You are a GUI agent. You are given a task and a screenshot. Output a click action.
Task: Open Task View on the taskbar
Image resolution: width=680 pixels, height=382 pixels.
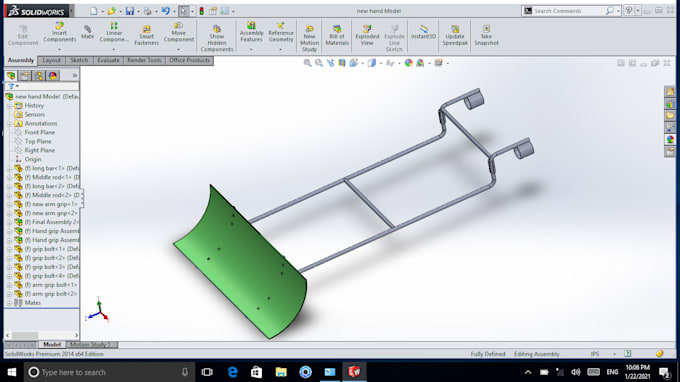(x=207, y=372)
